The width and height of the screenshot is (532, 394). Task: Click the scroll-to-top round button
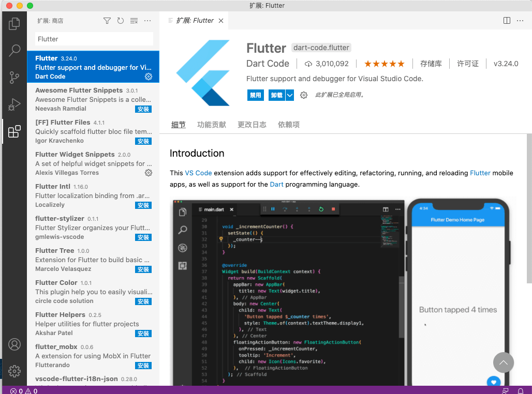(504, 362)
